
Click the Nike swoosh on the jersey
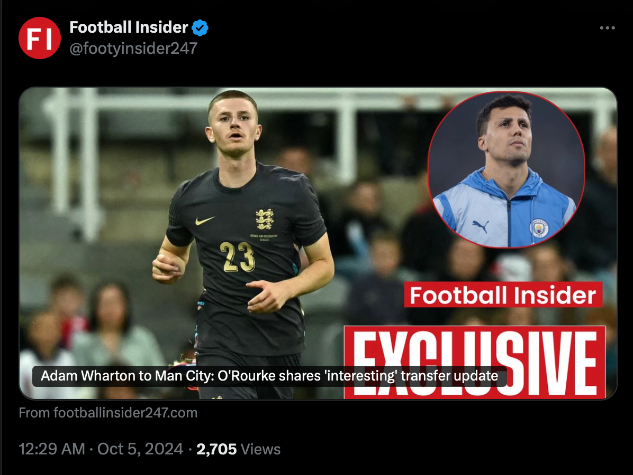tap(205, 221)
